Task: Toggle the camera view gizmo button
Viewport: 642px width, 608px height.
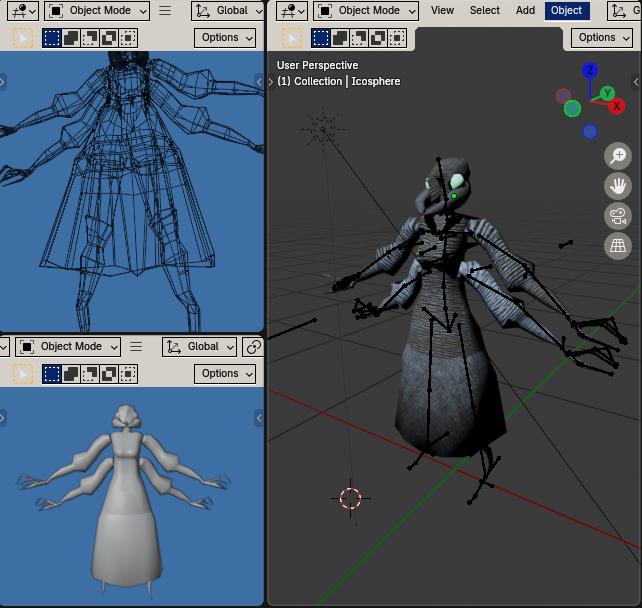Action: tap(618, 216)
